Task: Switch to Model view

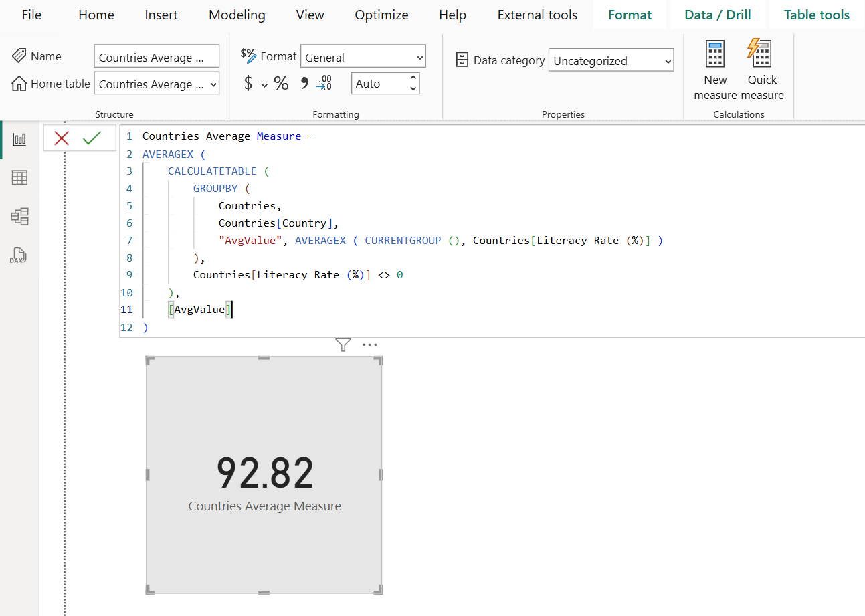Action: (19, 216)
